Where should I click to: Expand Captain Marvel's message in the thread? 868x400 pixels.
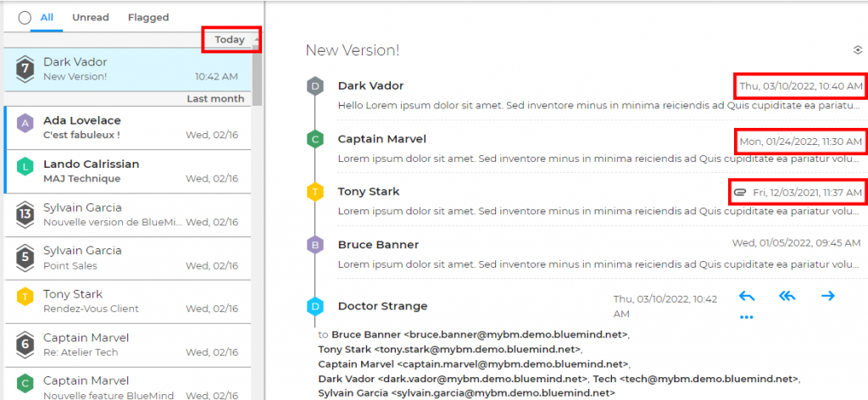pyautogui.click(x=600, y=148)
